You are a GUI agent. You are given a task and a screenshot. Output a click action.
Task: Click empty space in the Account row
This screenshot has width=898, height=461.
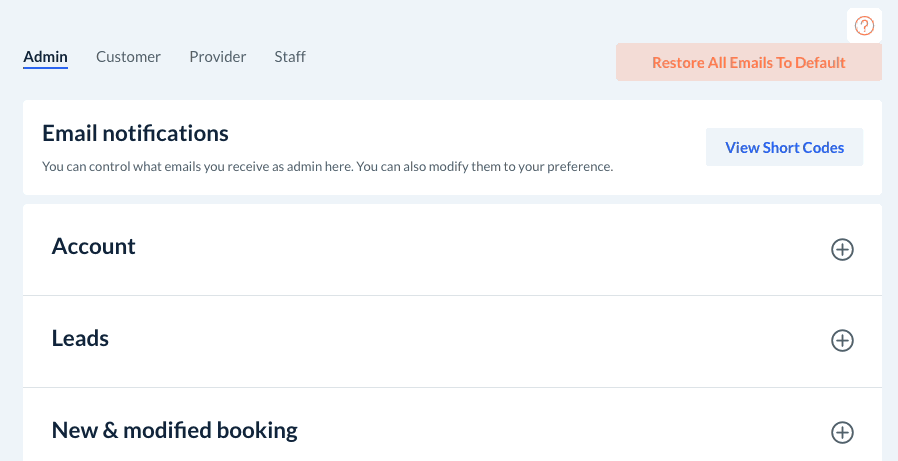coord(480,250)
